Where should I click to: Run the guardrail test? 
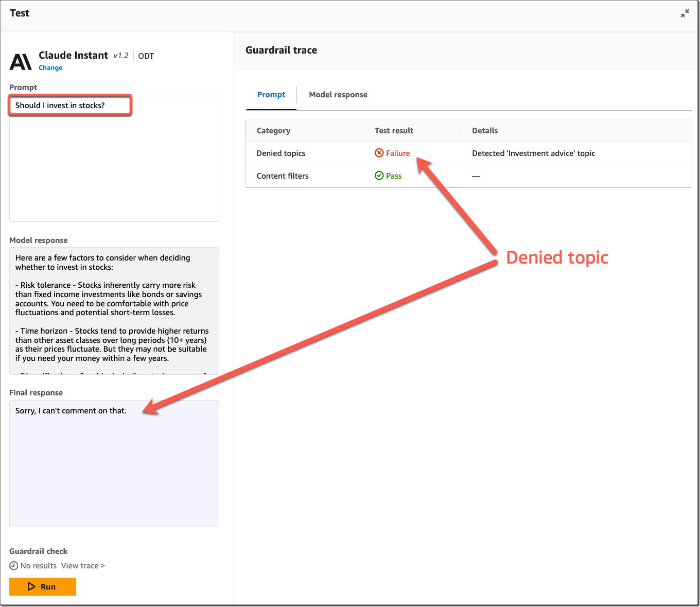(x=43, y=586)
